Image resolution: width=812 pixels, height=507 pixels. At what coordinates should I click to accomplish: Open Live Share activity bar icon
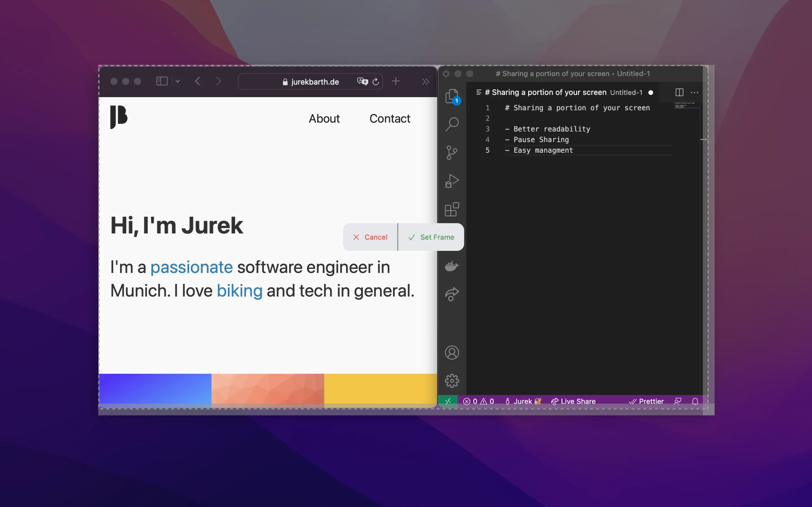click(x=452, y=294)
